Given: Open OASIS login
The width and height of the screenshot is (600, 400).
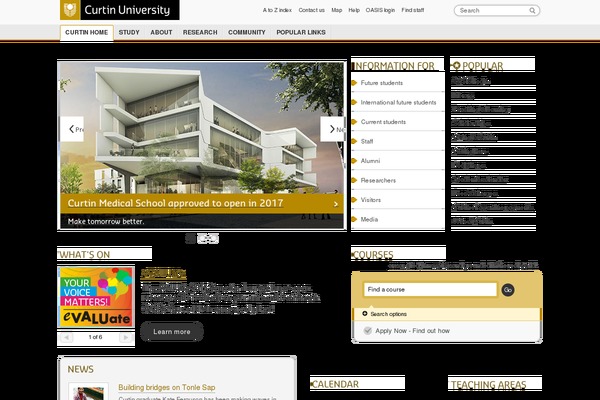Looking at the screenshot, I should click(x=380, y=10).
